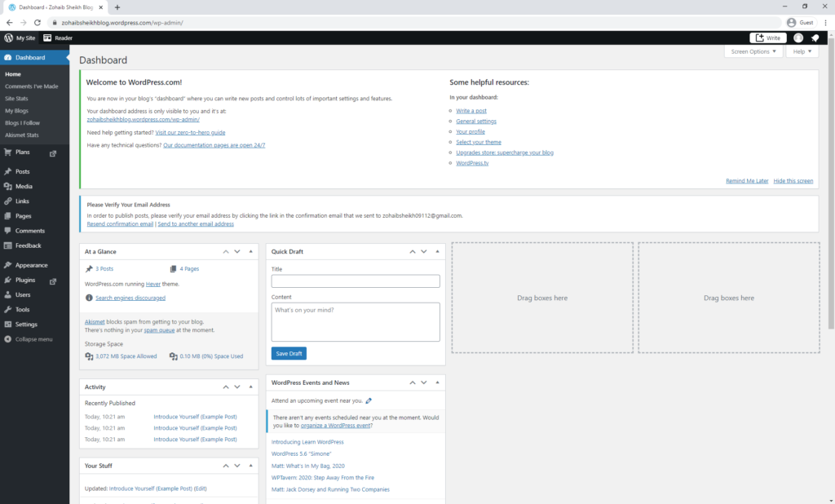
Task: Open the 3 Posts link
Action: (104, 269)
